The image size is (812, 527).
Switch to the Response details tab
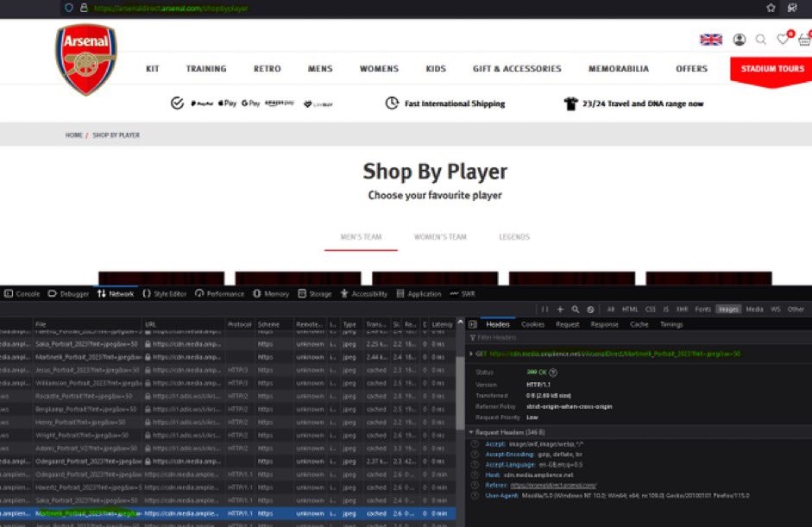coord(604,324)
